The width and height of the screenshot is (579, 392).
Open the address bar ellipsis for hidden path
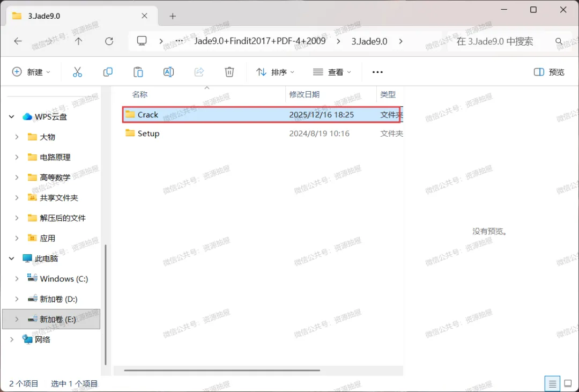coord(179,41)
